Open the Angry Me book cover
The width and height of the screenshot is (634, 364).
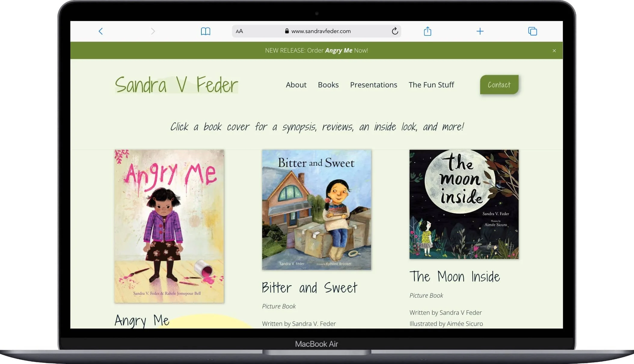coord(169,226)
